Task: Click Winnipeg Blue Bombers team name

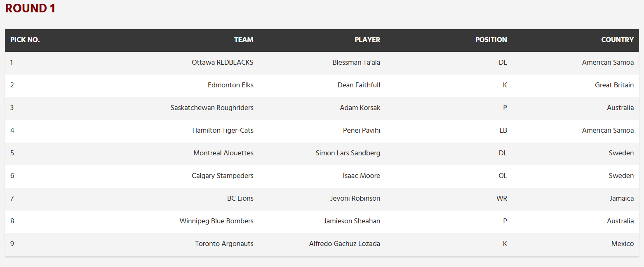Action: [x=216, y=221]
